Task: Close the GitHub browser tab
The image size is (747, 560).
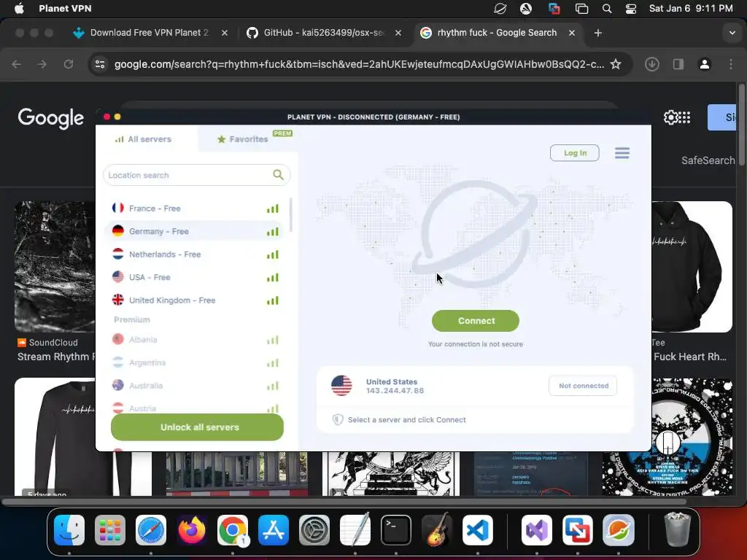Action: pos(398,33)
